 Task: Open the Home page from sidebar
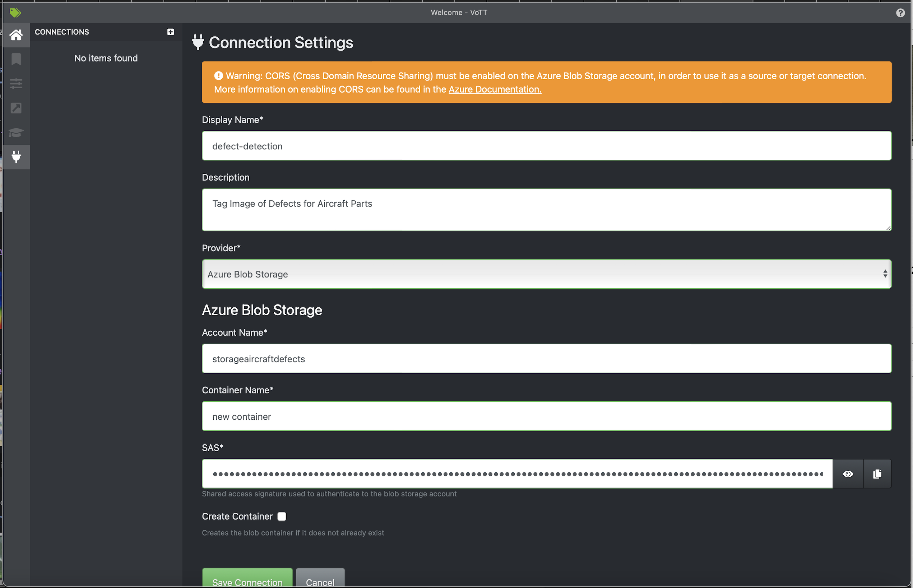[16, 35]
